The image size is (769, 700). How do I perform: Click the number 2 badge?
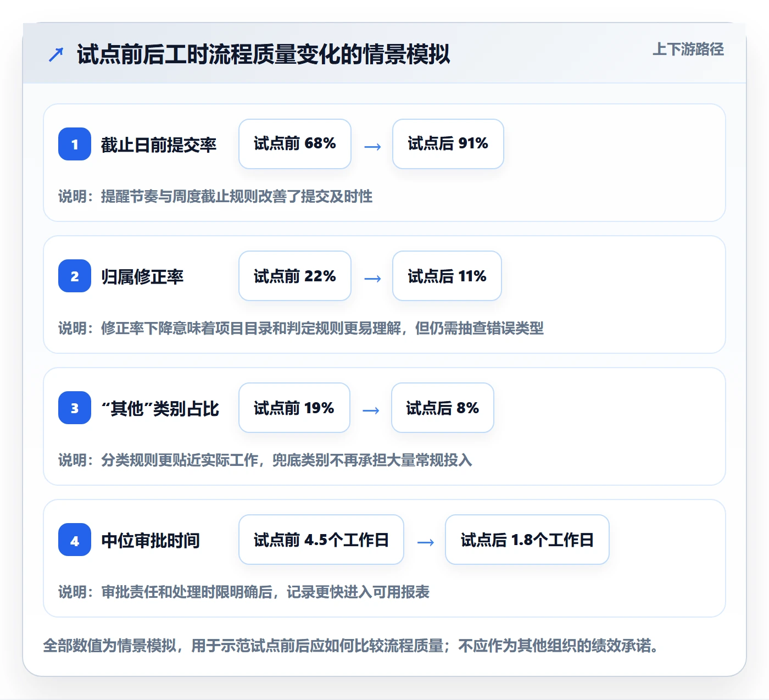point(75,276)
